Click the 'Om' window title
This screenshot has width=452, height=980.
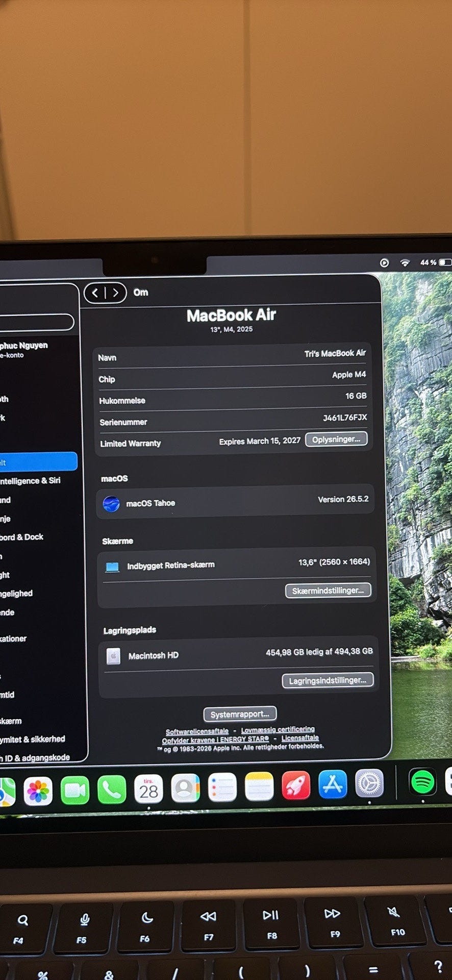pyautogui.click(x=141, y=292)
